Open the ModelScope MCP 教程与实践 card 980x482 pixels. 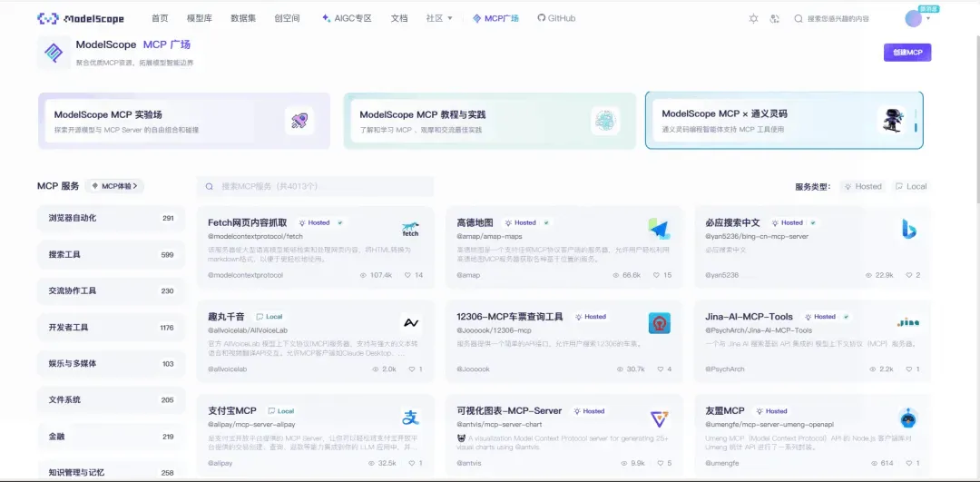(489, 121)
